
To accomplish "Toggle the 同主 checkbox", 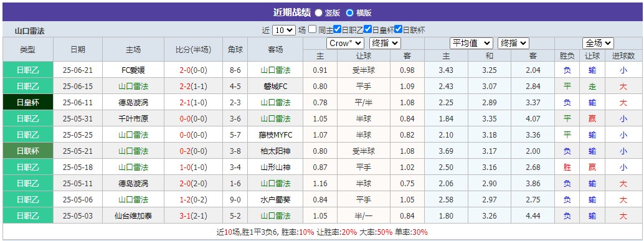I will [x=313, y=29].
